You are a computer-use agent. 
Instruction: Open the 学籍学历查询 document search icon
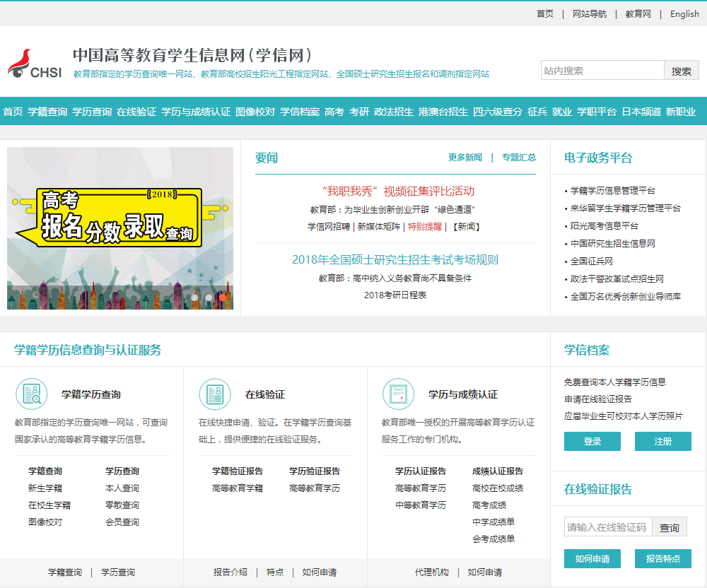(32, 394)
